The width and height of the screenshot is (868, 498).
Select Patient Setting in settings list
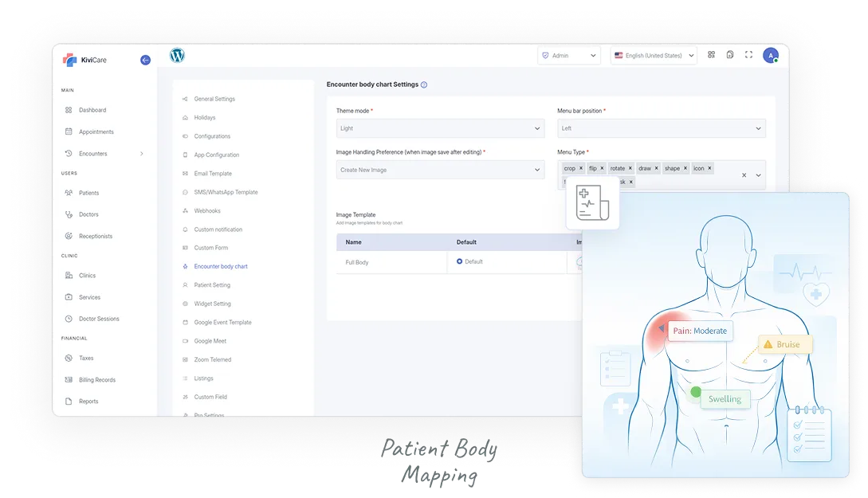pyautogui.click(x=212, y=285)
